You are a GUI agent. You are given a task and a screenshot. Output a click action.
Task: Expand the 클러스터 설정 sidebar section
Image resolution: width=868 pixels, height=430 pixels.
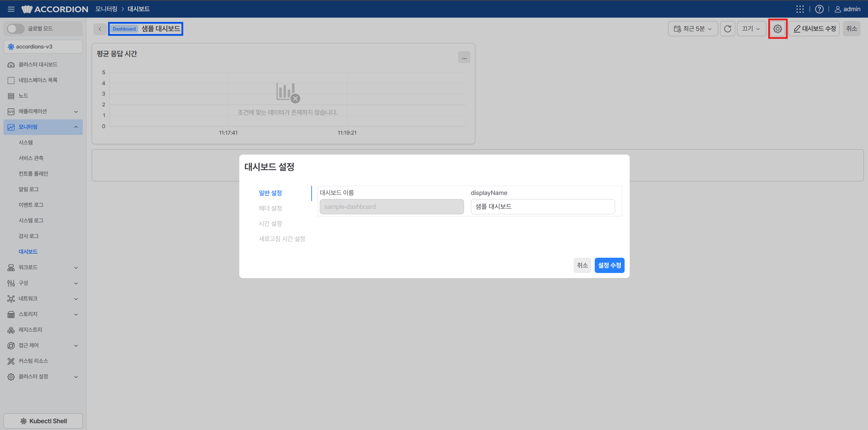click(x=43, y=376)
